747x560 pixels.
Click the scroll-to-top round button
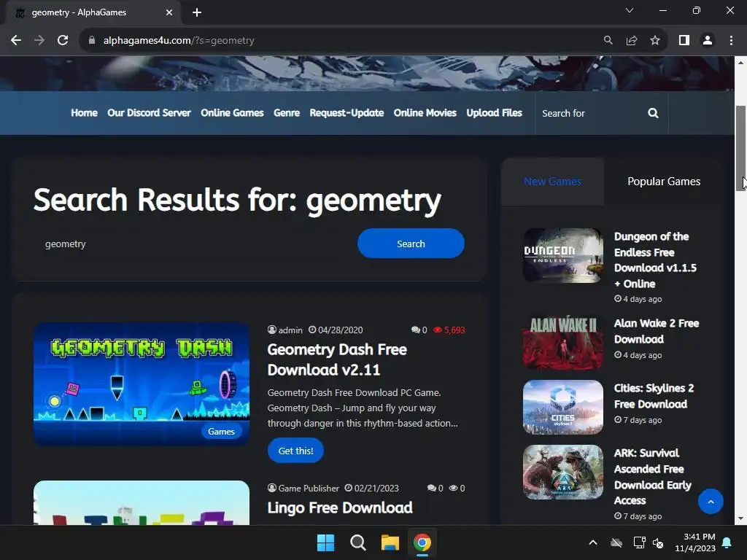[711, 502]
